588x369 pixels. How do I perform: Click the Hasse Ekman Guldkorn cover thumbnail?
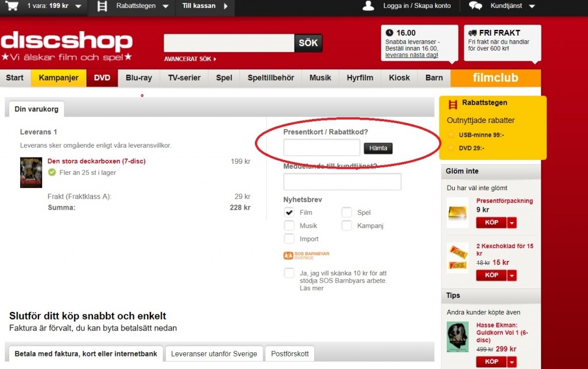[x=458, y=337]
